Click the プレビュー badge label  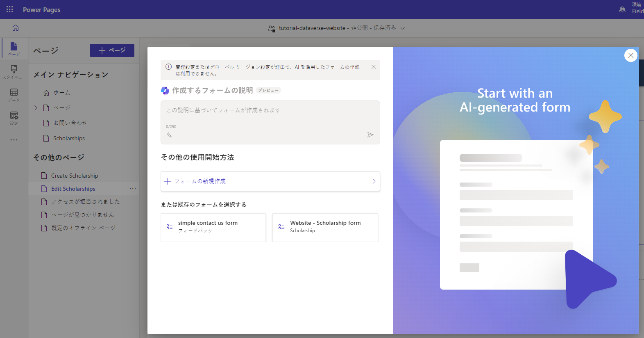pyautogui.click(x=268, y=91)
